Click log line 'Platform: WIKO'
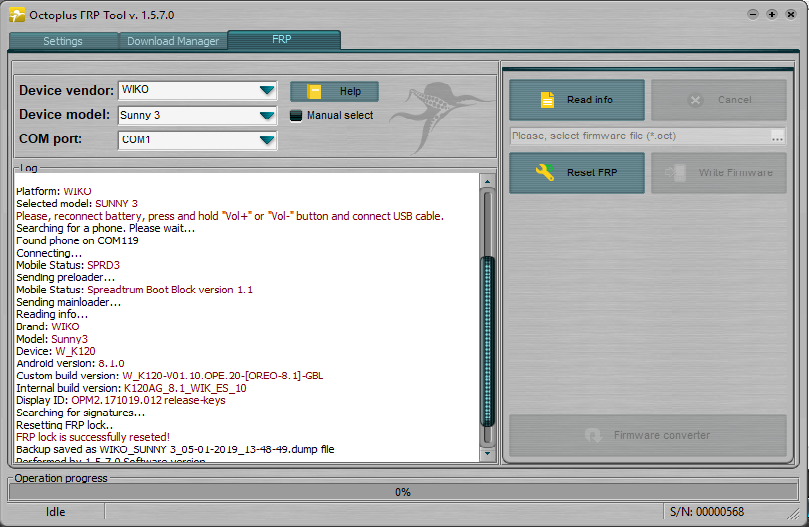The image size is (809, 527). (x=54, y=191)
